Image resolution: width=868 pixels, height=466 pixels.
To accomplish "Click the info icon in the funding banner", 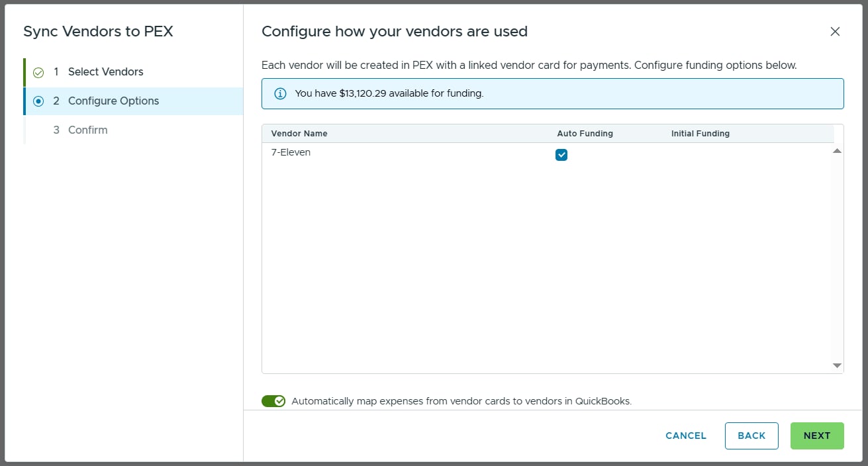I will [x=280, y=93].
